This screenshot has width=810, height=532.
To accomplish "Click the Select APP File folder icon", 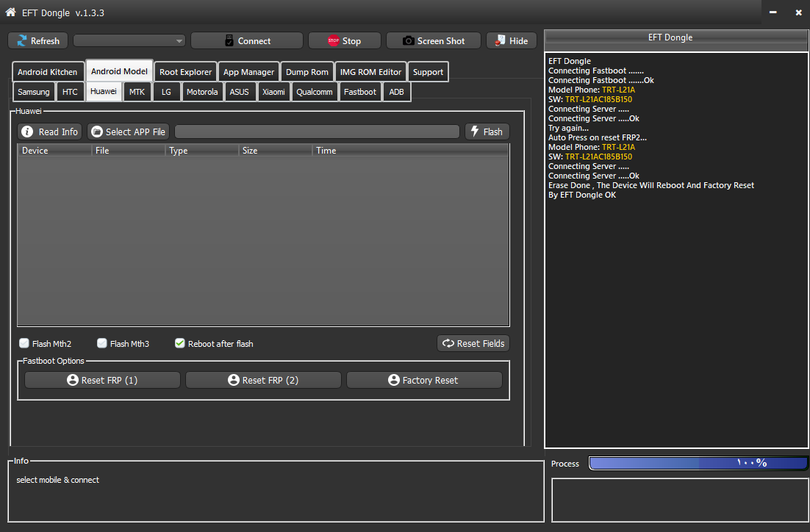I will tap(96, 132).
